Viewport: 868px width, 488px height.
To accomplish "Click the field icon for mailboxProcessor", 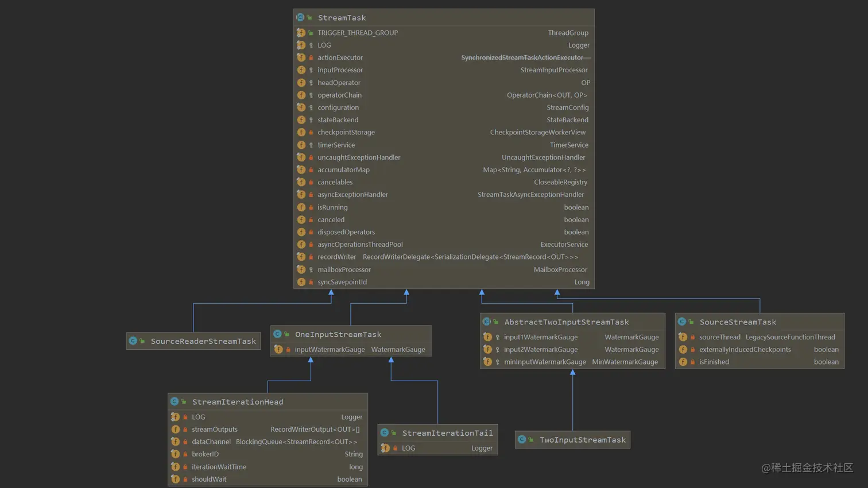I will (301, 269).
